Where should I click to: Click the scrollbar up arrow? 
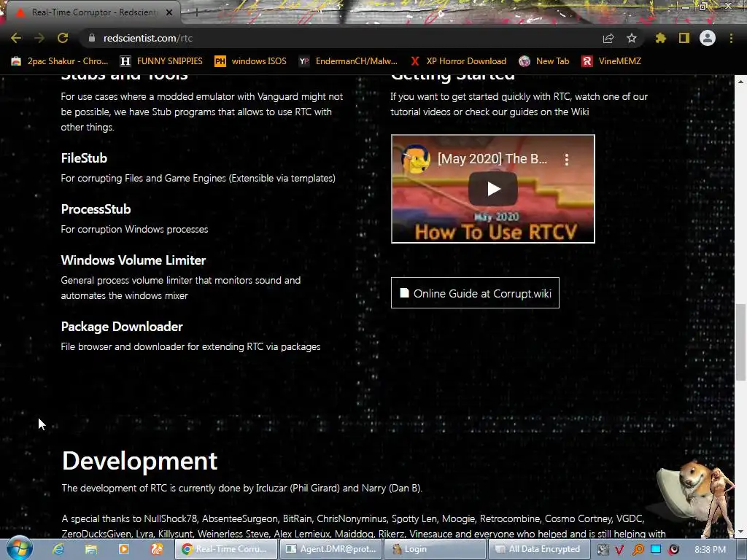coord(740,82)
